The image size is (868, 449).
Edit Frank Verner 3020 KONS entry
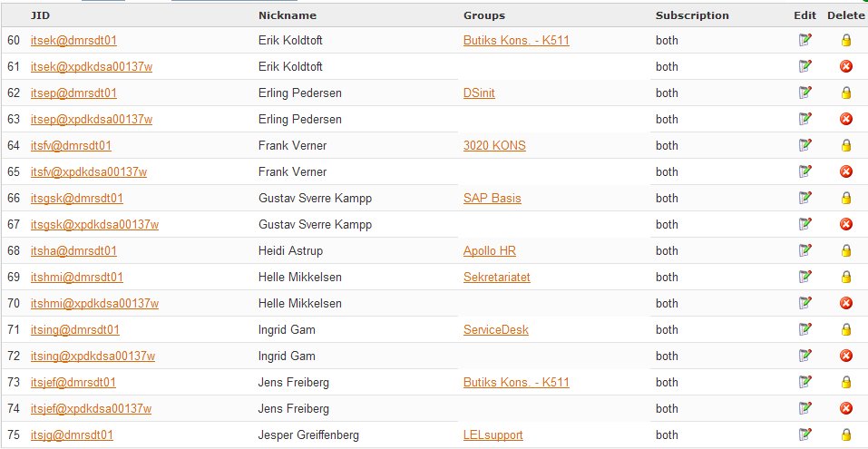805,145
